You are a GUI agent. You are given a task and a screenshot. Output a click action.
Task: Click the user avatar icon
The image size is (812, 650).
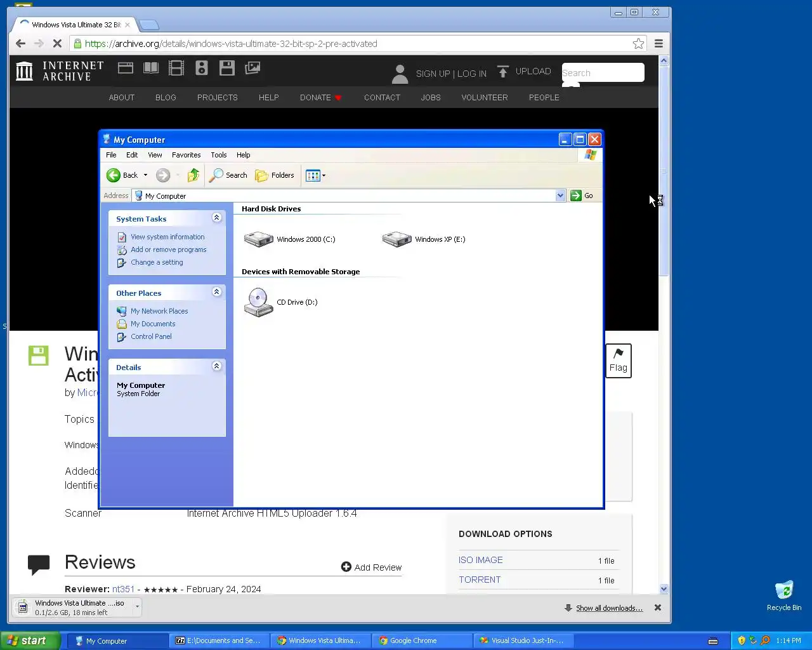[400, 74]
